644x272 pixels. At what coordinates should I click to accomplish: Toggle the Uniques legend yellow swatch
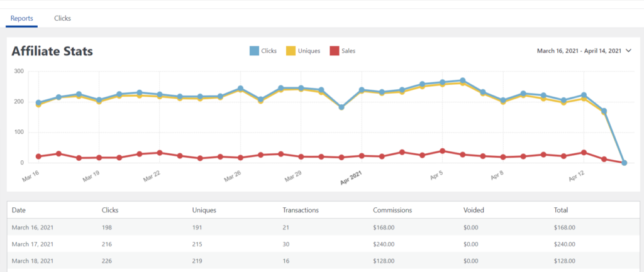click(x=291, y=51)
